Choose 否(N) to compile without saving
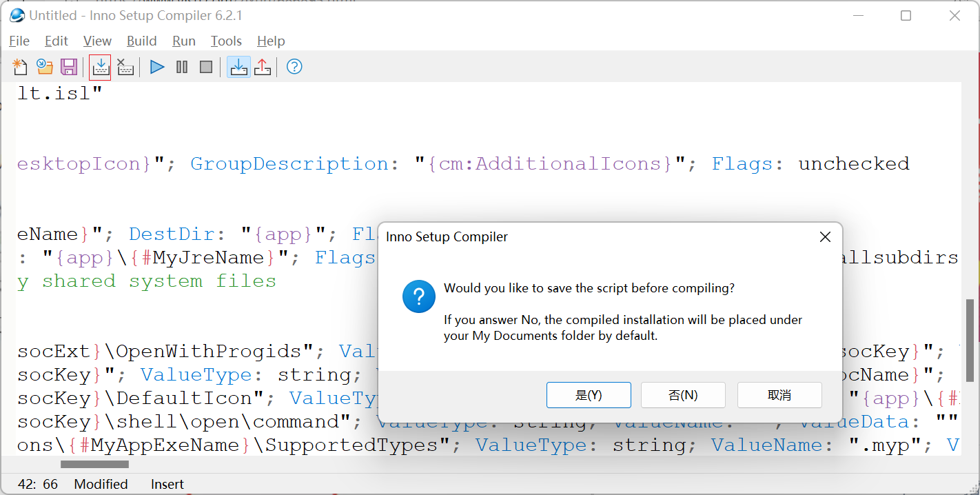This screenshot has width=980, height=495. pos(683,395)
